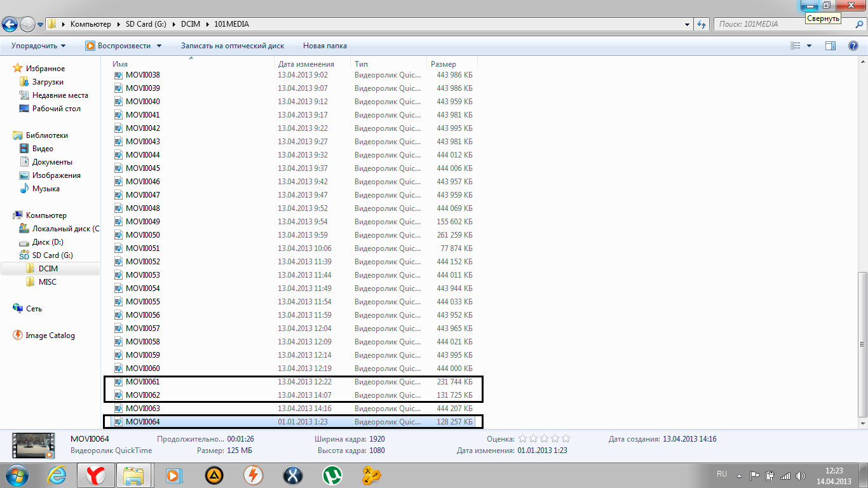Click the volume speaker tray icon

(x=800, y=475)
